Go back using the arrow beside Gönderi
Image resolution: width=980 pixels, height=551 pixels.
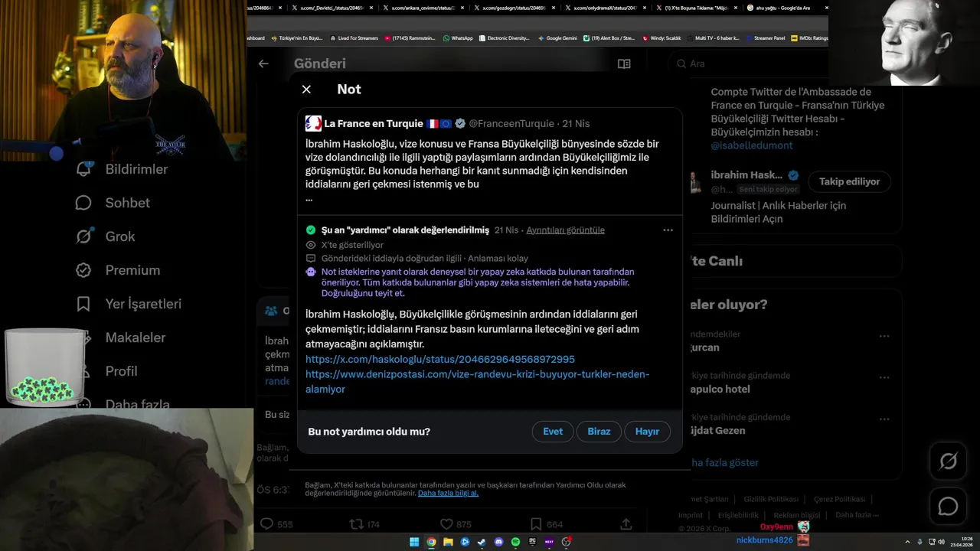point(263,64)
